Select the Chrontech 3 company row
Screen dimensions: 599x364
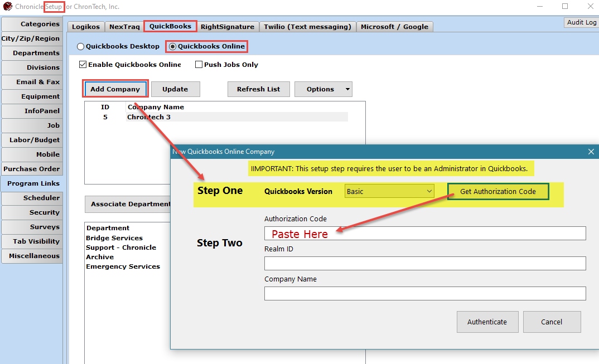(218, 117)
